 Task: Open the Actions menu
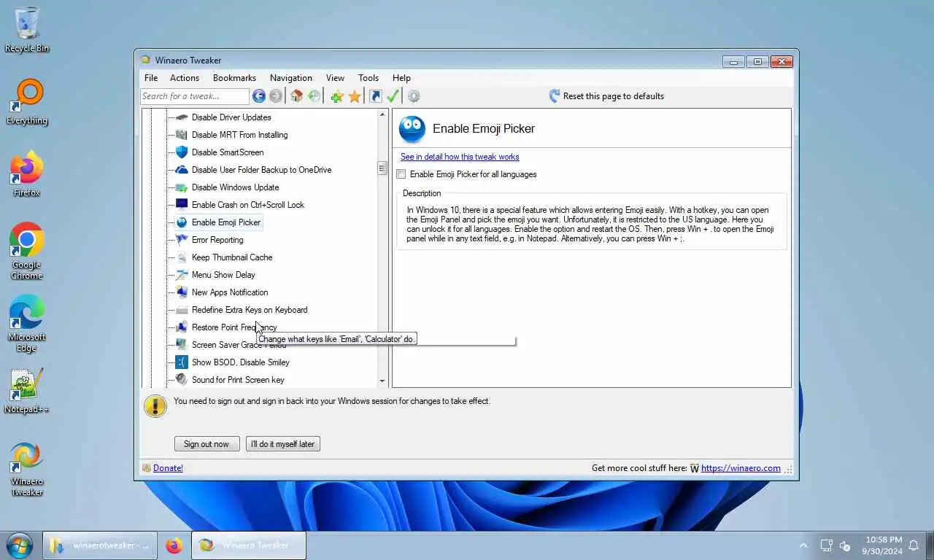[185, 78]
